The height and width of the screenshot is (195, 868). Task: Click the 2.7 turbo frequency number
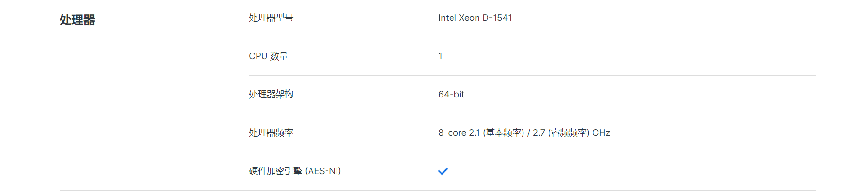(x=539, y=133)
